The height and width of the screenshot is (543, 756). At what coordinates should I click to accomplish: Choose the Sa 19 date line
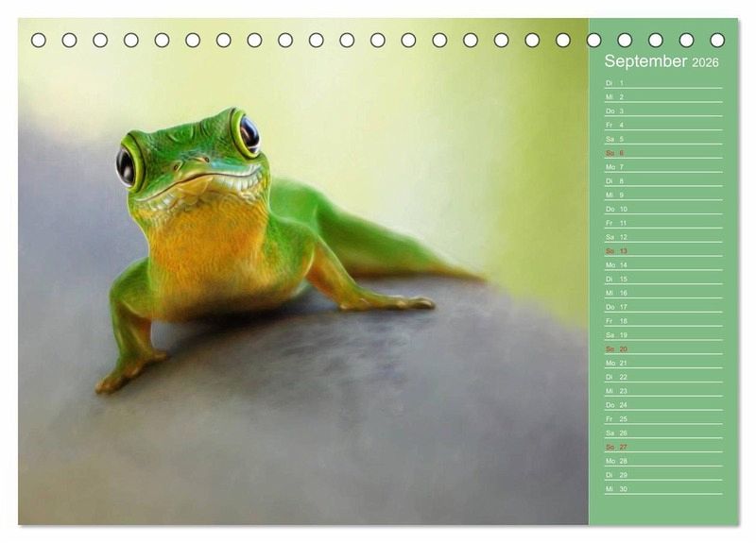point(662,335)
